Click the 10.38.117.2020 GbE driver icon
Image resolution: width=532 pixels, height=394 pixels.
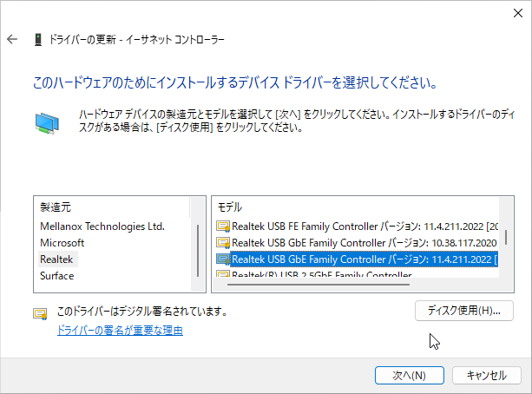click(x=222, y=242)
